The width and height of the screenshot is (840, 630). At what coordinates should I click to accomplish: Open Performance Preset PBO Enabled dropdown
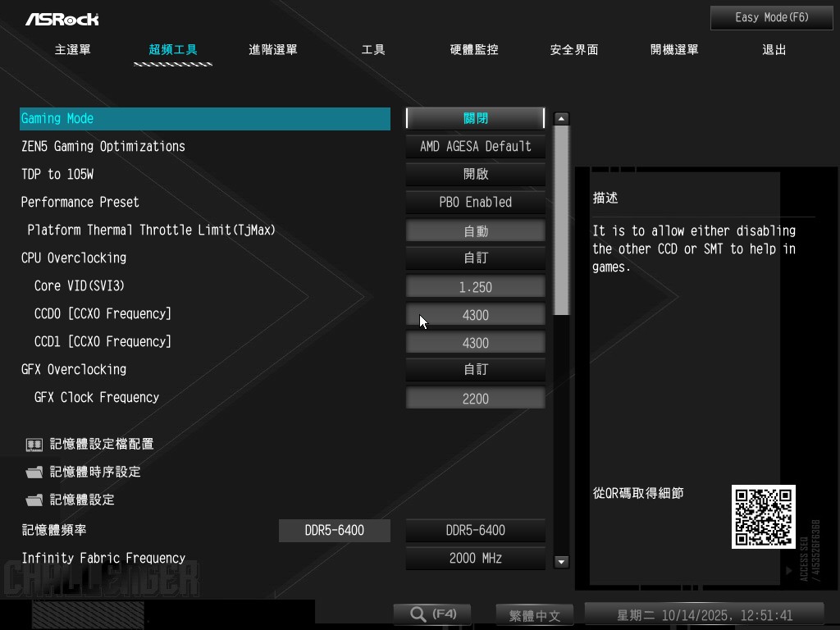click(x=475, y=202)
